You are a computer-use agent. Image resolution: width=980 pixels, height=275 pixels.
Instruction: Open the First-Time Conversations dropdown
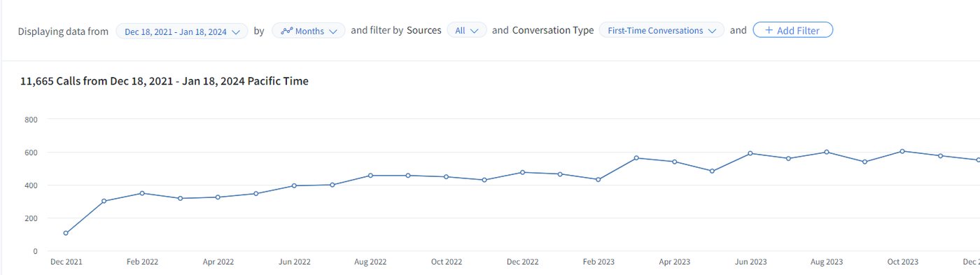tap(661, 31)
